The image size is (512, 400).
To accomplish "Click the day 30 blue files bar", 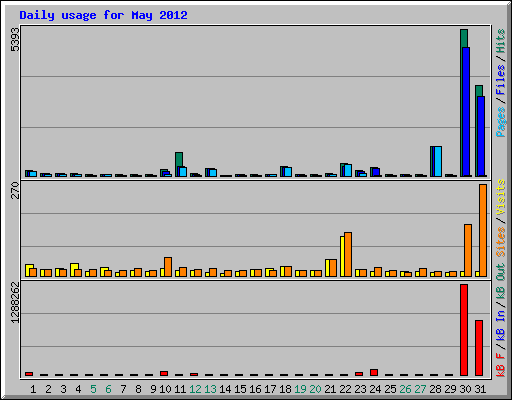I will 466,112.
